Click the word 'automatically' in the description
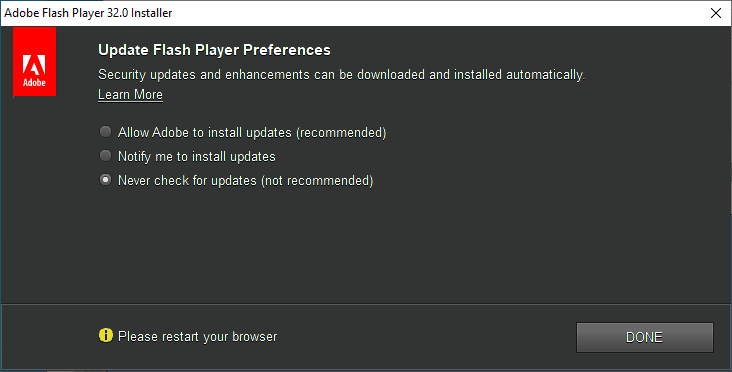Screen dimensions: 732x372 (x=545, y=75)
